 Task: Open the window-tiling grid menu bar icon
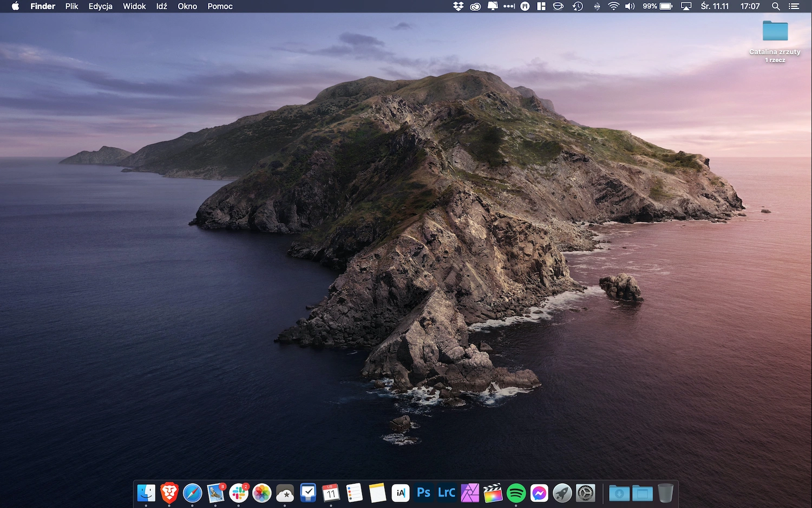pos(541,6)
